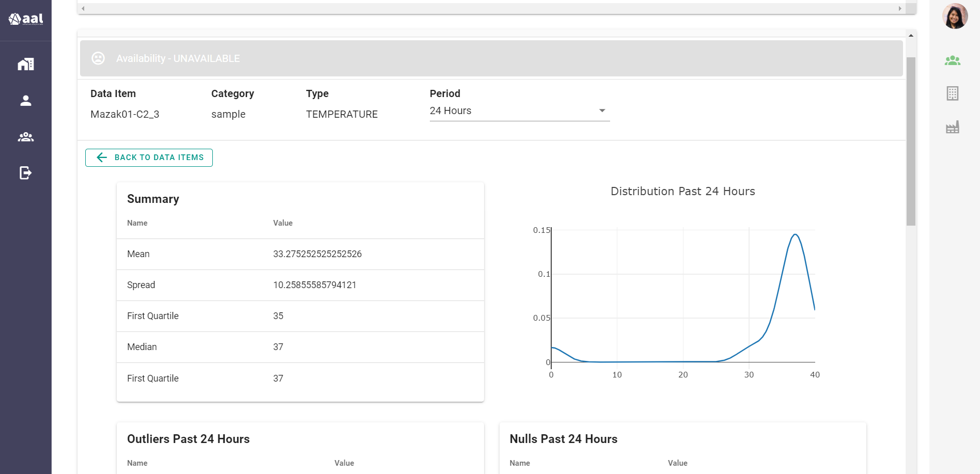Select the factory icon in the right panel
The width and height of the screenshot is (980, 474).
click(953, 127)
